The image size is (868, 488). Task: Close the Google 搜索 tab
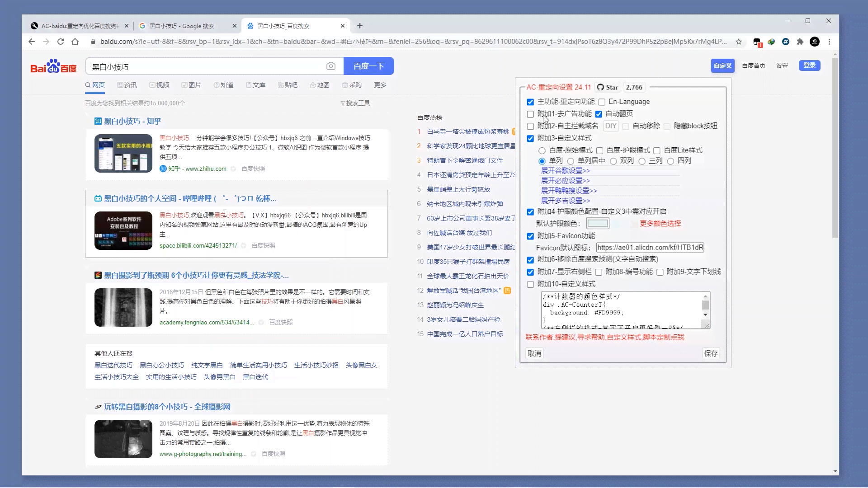pos(234,26)
